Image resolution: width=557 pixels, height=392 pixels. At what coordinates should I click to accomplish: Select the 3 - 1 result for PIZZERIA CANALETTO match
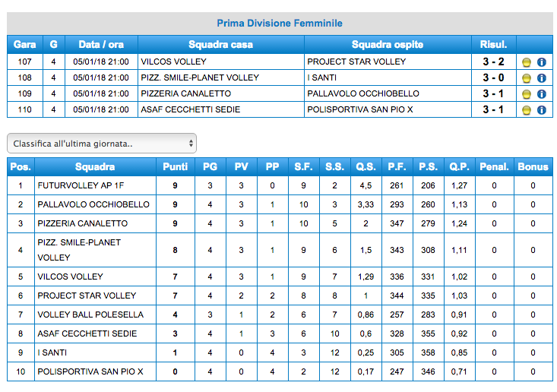point(493,93)
